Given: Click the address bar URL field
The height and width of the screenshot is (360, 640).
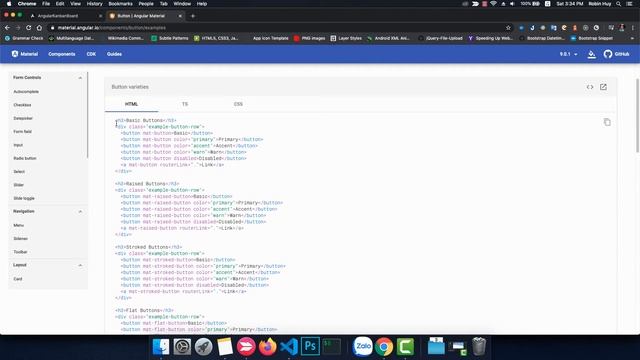Looking at the screenshot, I should coord(278,28).
